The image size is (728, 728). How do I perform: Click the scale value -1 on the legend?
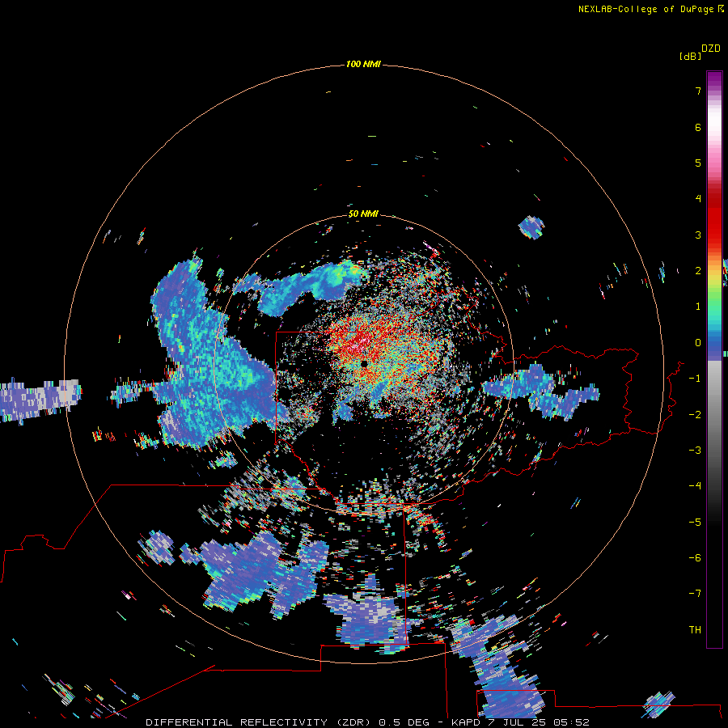695,379
